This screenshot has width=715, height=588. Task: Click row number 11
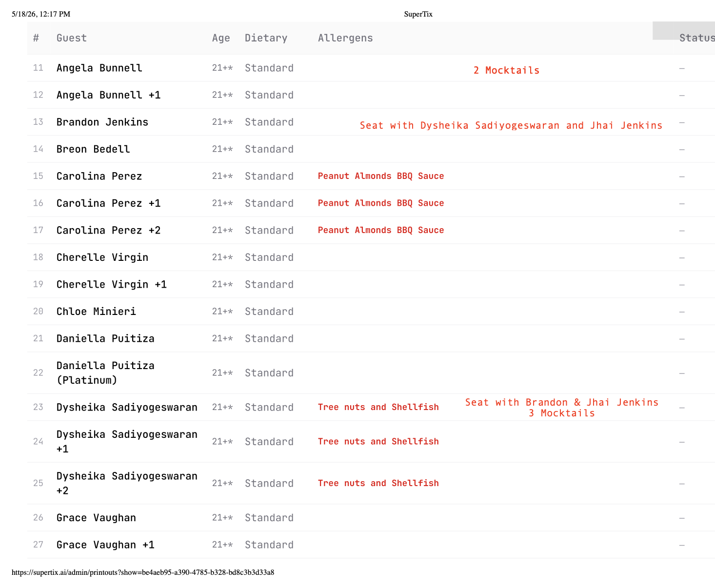tap(38, 68)
